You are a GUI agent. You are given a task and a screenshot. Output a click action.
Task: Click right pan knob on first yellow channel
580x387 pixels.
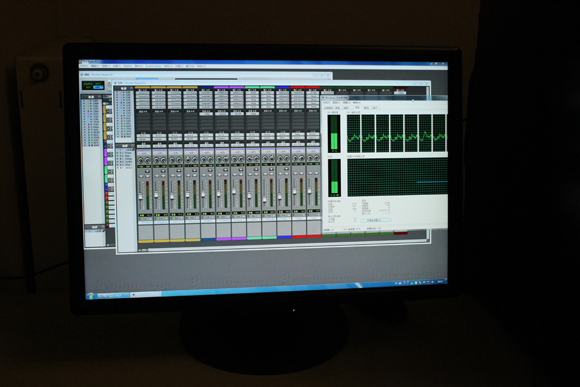pyautogui.click(x=148, y=160)
